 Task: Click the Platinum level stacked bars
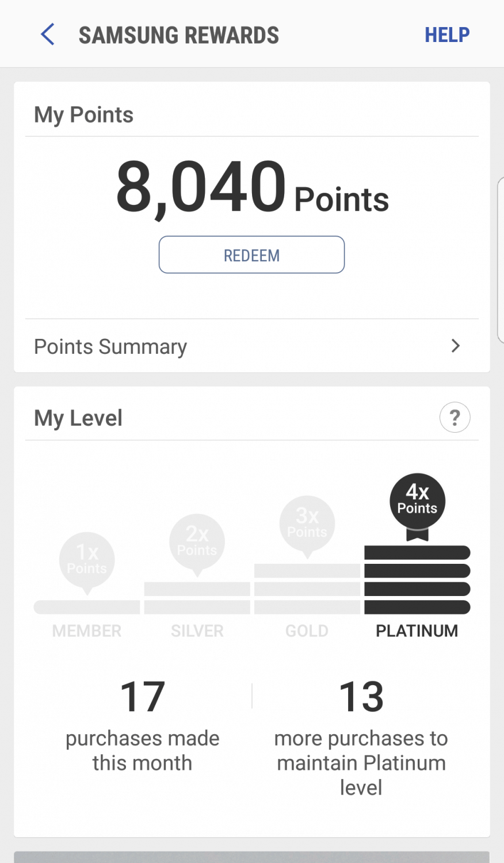click(x=417, y=580)
